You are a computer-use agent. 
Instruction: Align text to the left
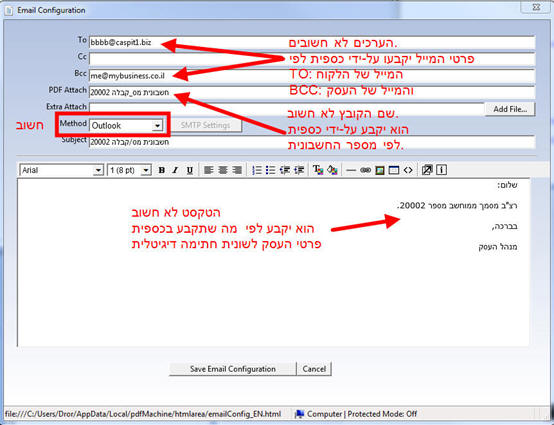(x=208, y=170)
